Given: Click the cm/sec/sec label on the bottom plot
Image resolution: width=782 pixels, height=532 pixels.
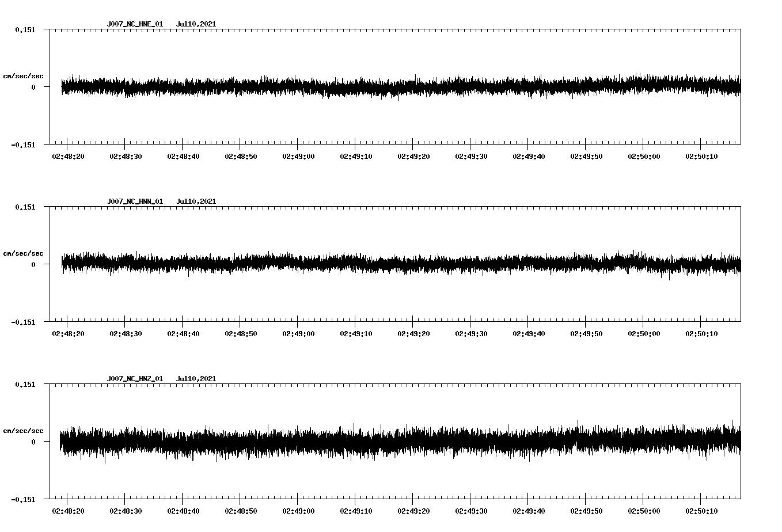Looking at the screenshot, I should coord(24,429).
